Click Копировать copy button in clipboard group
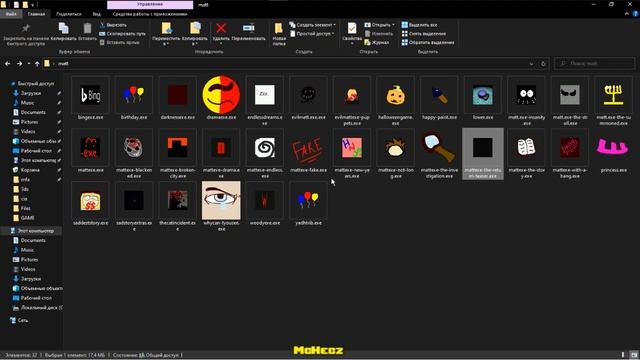The width and height of the screenshot is (640, 360). coord(63,32)
